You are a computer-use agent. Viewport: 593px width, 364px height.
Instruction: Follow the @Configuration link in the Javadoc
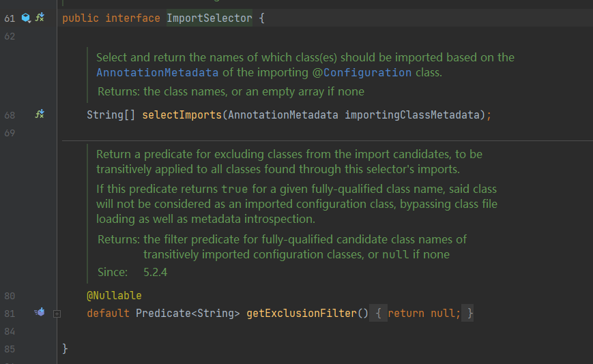click(x=362, y=72)
